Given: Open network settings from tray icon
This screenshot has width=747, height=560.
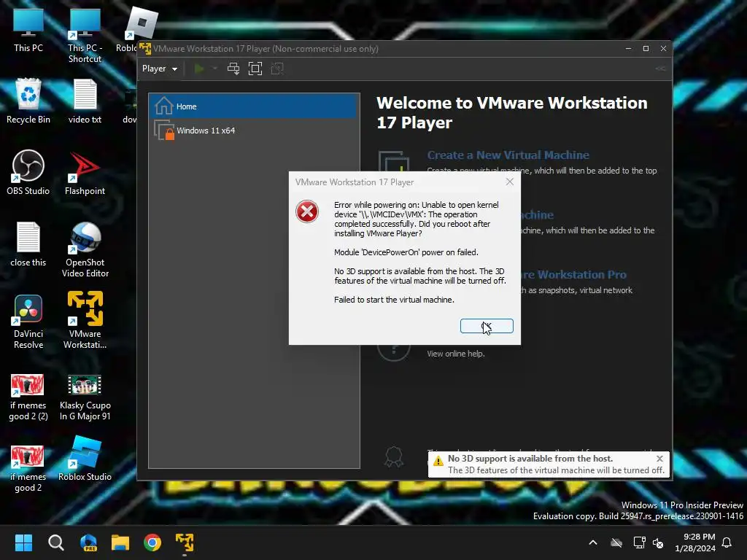Looking at the screenshot, I should [x=639, y=542].
